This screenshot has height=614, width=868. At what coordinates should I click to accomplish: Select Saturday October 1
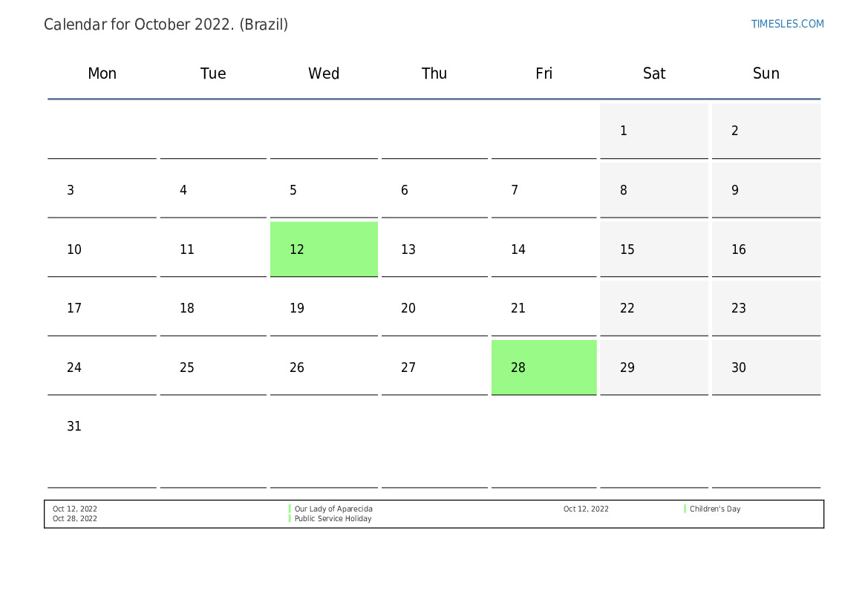pyautogui.click(x=653, y=131)
